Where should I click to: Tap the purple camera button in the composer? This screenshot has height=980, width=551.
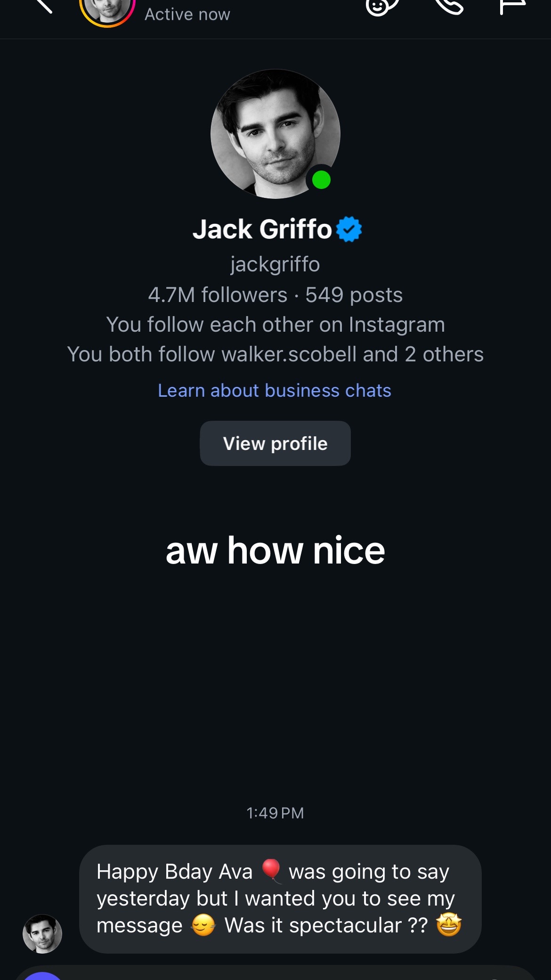(43, 975)
